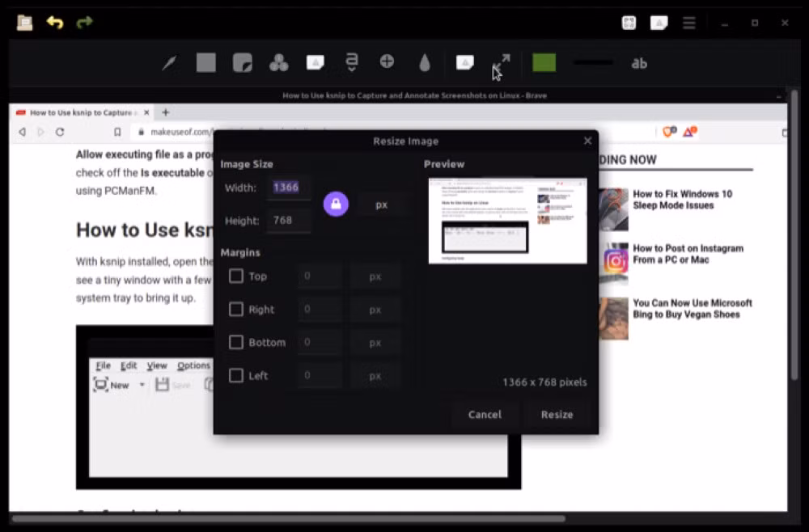Screen dimensions: 809x532
Task: Open the green color swatch
Action: pos(544,63)
